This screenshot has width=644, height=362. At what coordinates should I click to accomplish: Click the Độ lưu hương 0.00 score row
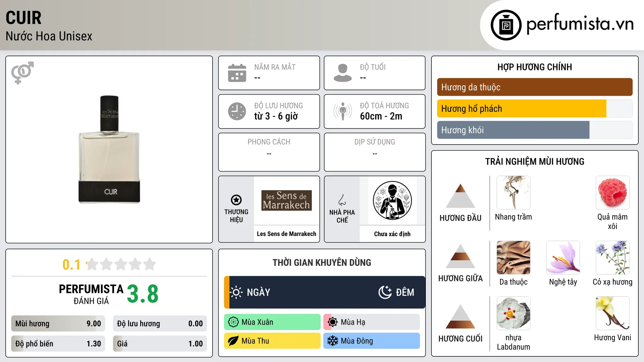pyautogui.click(x=160, y=324)
